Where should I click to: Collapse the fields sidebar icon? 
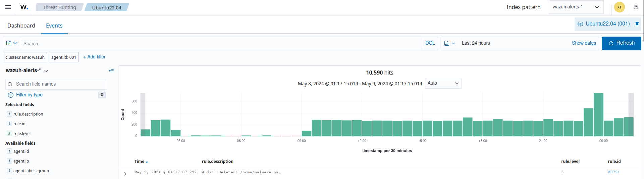point(111,71)
